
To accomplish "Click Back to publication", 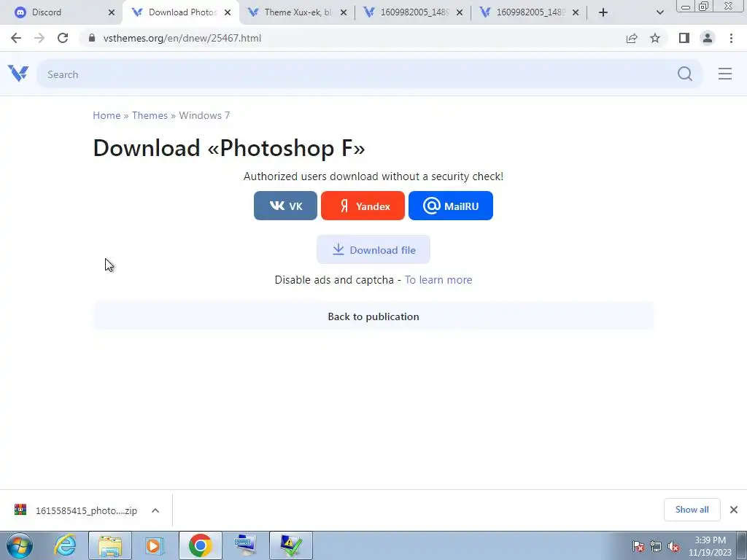I will tap(373, 316).
